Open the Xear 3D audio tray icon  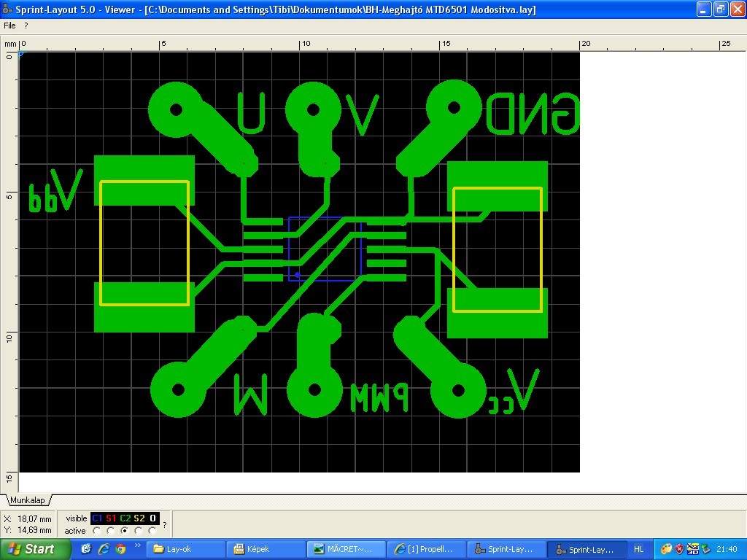(693, 549)
